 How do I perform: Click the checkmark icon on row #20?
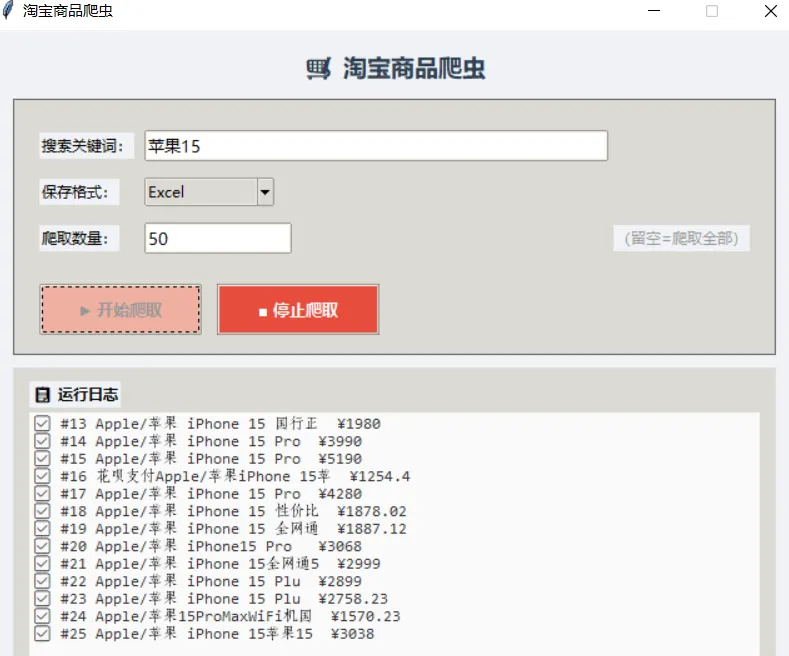pos(42,546)
